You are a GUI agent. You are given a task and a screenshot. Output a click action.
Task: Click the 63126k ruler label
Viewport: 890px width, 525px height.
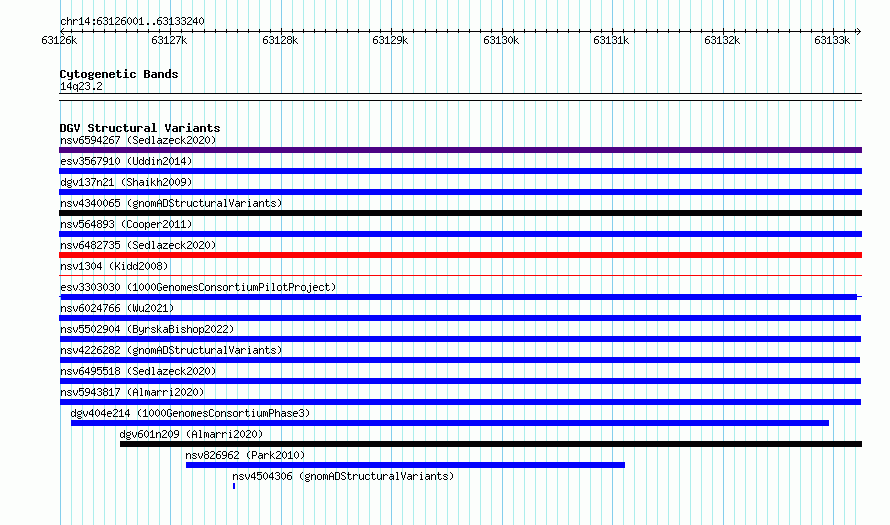click(59, 40)
